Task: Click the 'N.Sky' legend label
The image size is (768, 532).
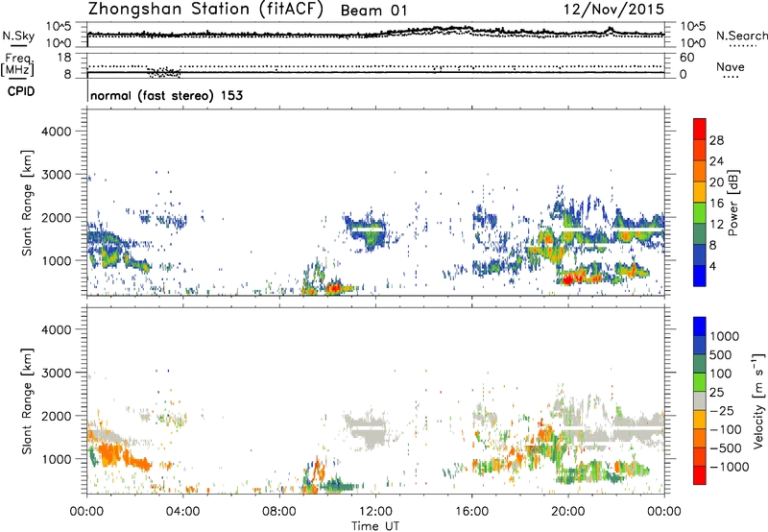Action: (18, 36)
